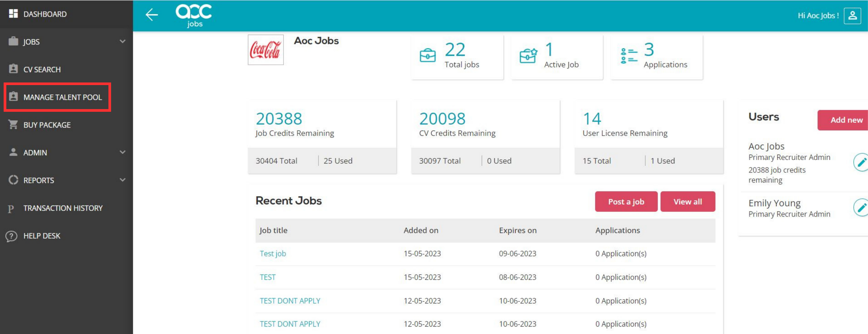Click the 30097 Total text
Image resolution: width=868 pixels, height=334 pixels.
pyautogui.click(x=440, y=161)
